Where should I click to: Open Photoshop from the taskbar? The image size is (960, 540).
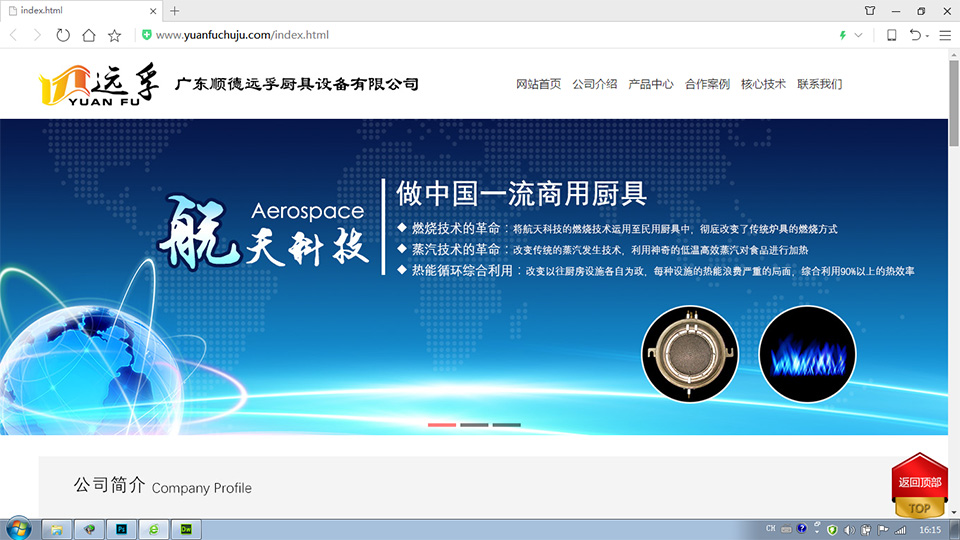121,529
